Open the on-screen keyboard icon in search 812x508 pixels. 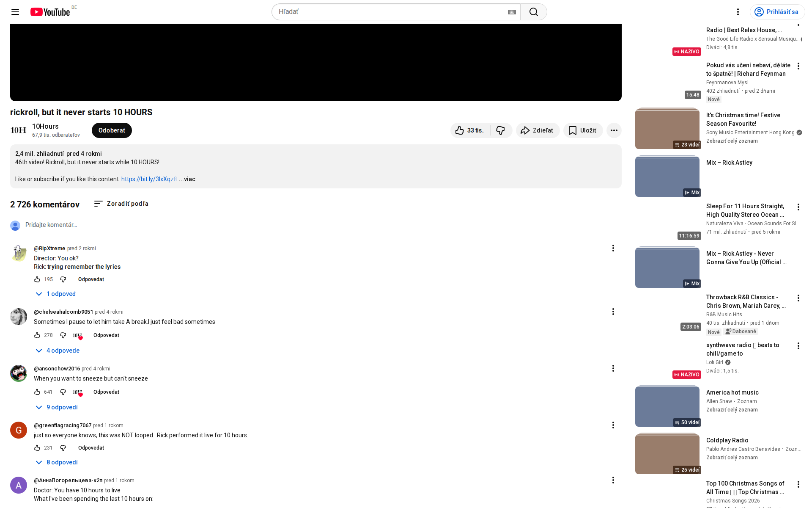(x=512, y=12)
